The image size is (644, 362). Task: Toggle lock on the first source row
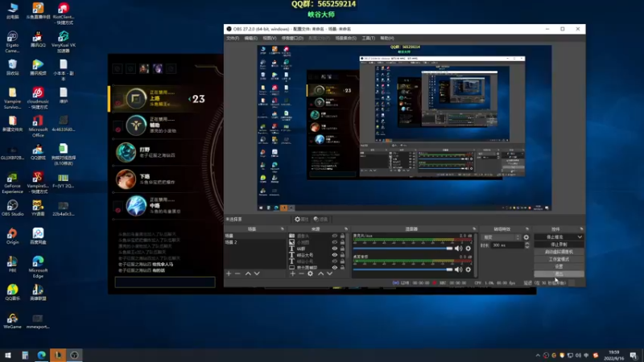pyautogui.click(x=342, y=236)
